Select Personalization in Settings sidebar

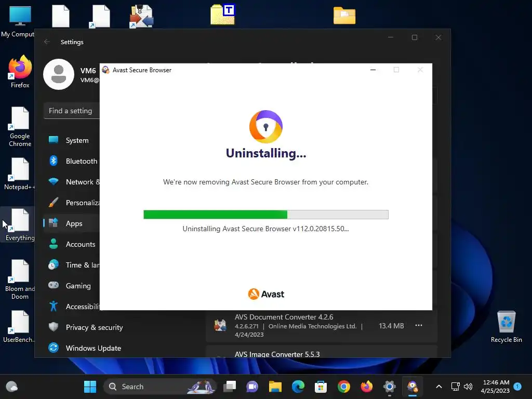(x=72, y=203)
